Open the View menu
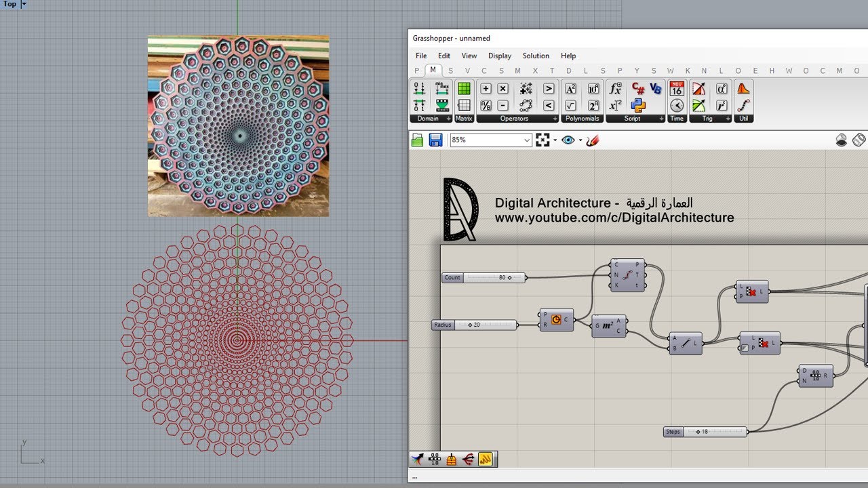Image resolution: width=868 pixels, height=488 pixels. (469, 56)
